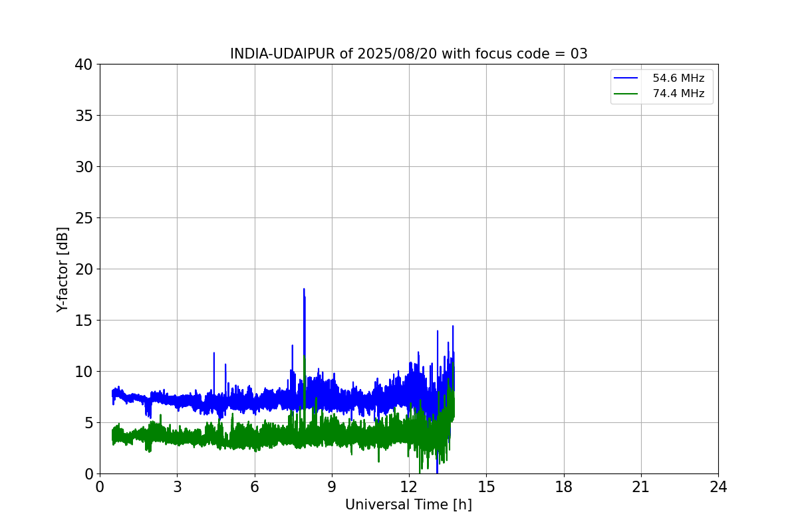The image size is (798, 532).
Task: Click x-axis tick label 12
Action: (x=409, y=487)
